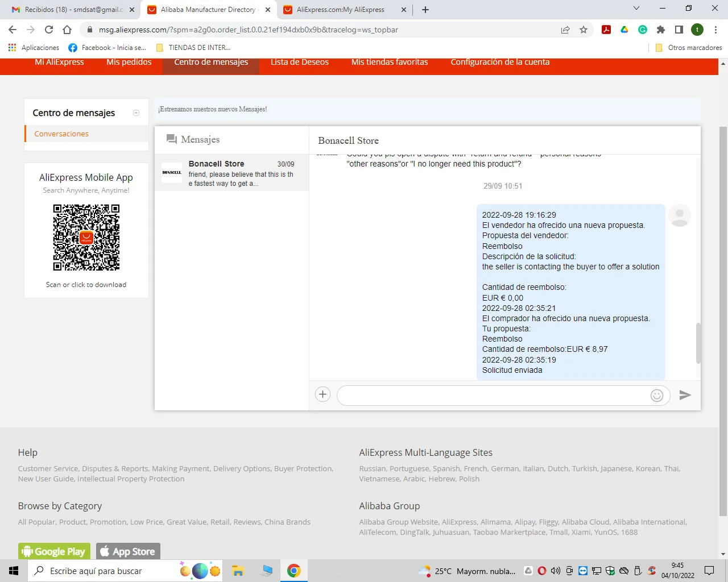Image resolution: width=728 pixels, height=582 pixels.
Task: Open File Explorer from the taskbar
Action: [x=238, y=571]
